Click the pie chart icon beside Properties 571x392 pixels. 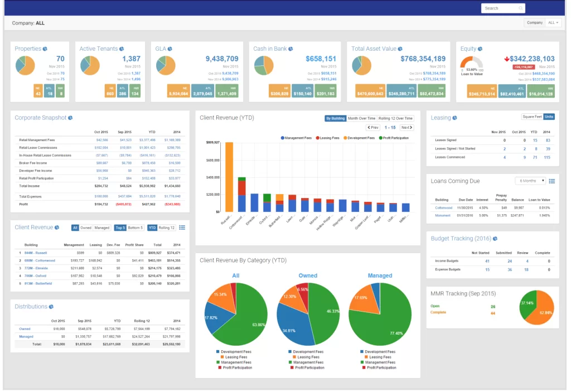point(45,49)
